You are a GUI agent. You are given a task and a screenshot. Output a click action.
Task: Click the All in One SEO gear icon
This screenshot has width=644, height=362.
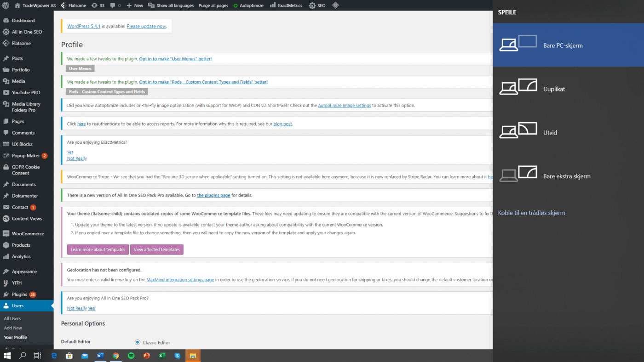[6, 32]
